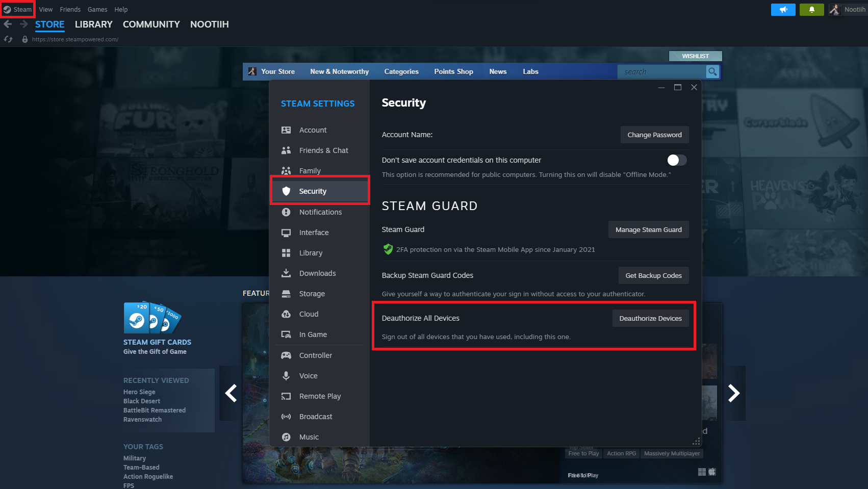The width and height of the screenshot is (868, 489).
Task: Open the Account settings icon
Action: click(x=286, y=130)
